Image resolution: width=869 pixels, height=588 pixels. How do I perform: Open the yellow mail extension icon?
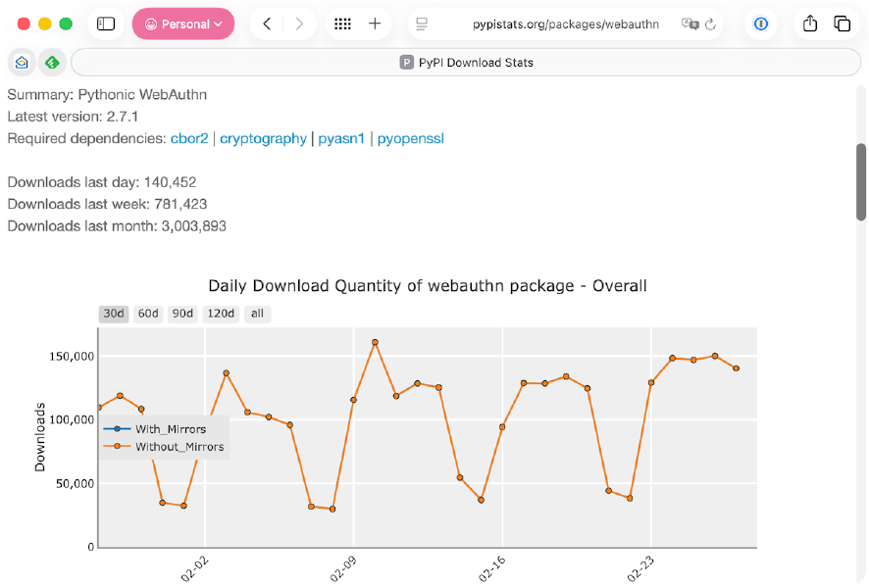[x=21, y=62]
